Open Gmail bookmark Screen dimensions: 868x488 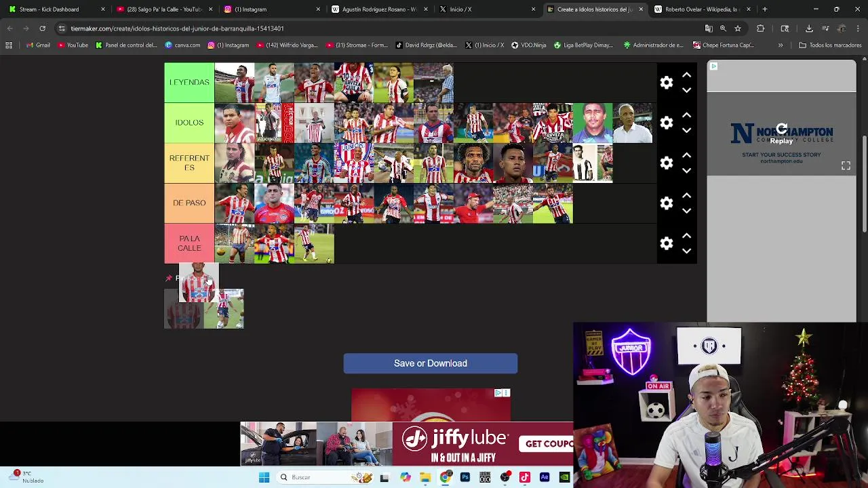point(37,45)
